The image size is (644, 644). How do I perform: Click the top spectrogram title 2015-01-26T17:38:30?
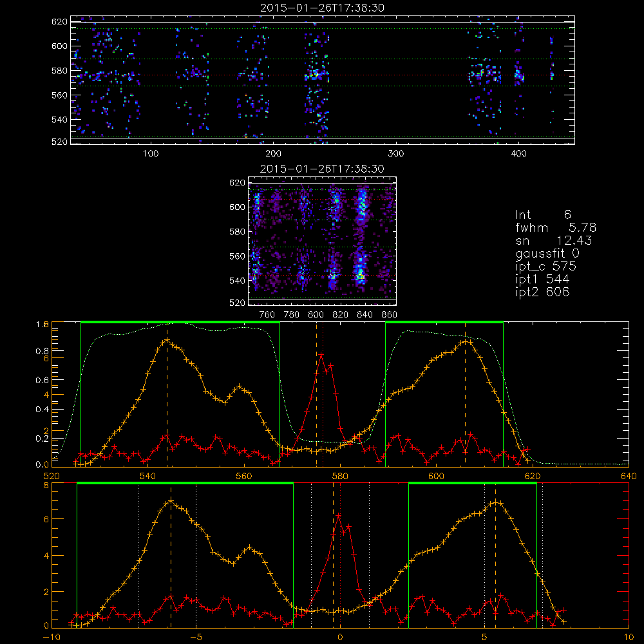tap(323, 8)
